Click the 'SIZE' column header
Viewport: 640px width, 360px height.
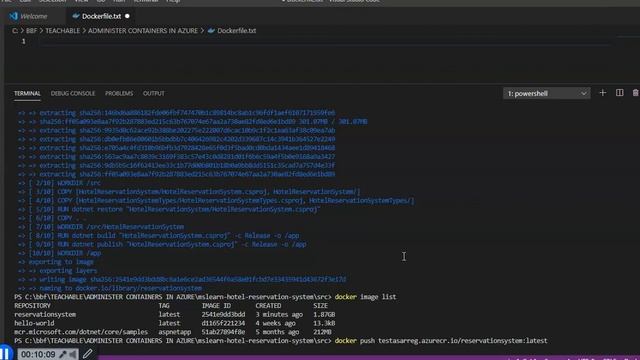pyautogui.click(x=320, y=306)
